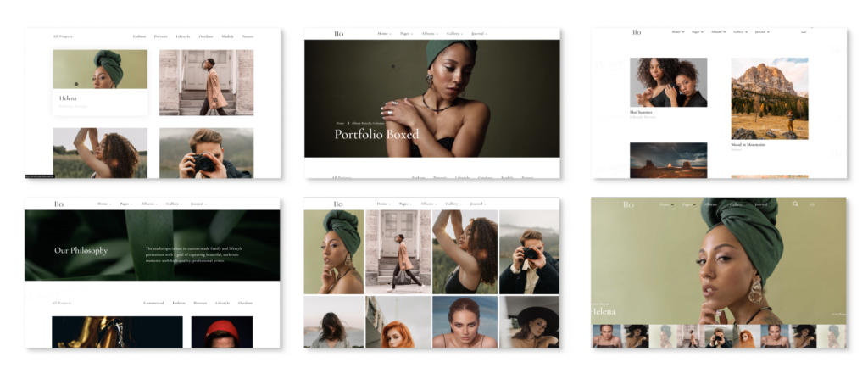This screenshot has width=868, height=368.
Task: Open the Mood in Mountains landscape thumbnail
Action: pos(770,98)
